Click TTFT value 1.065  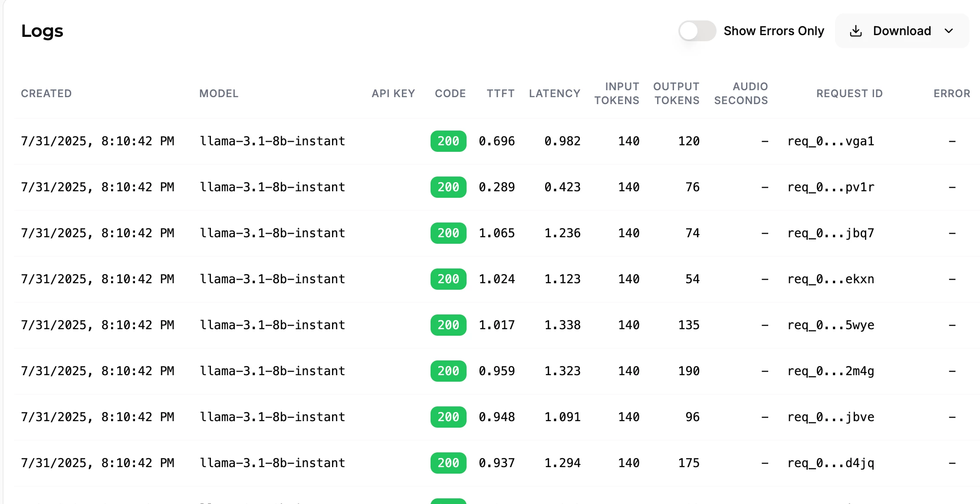click(x=497, y=233)
